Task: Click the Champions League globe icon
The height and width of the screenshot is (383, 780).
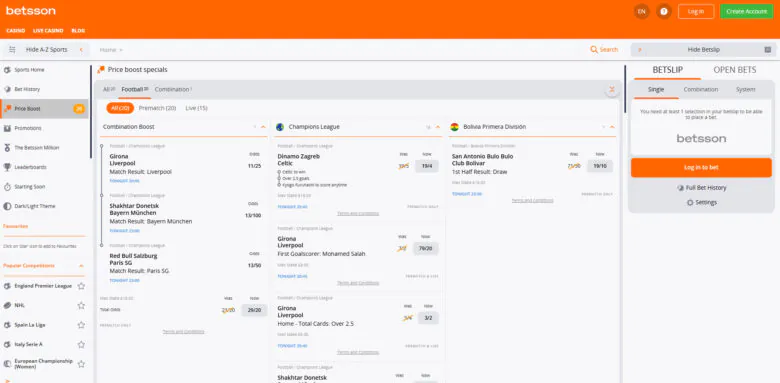Action: 280,127
